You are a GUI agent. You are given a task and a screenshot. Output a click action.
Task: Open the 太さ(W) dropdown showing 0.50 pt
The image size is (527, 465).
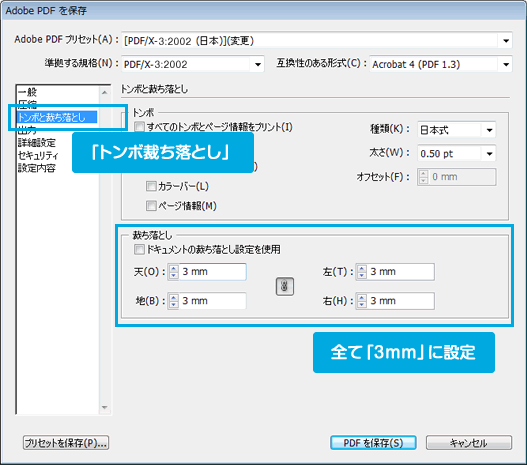456,154
